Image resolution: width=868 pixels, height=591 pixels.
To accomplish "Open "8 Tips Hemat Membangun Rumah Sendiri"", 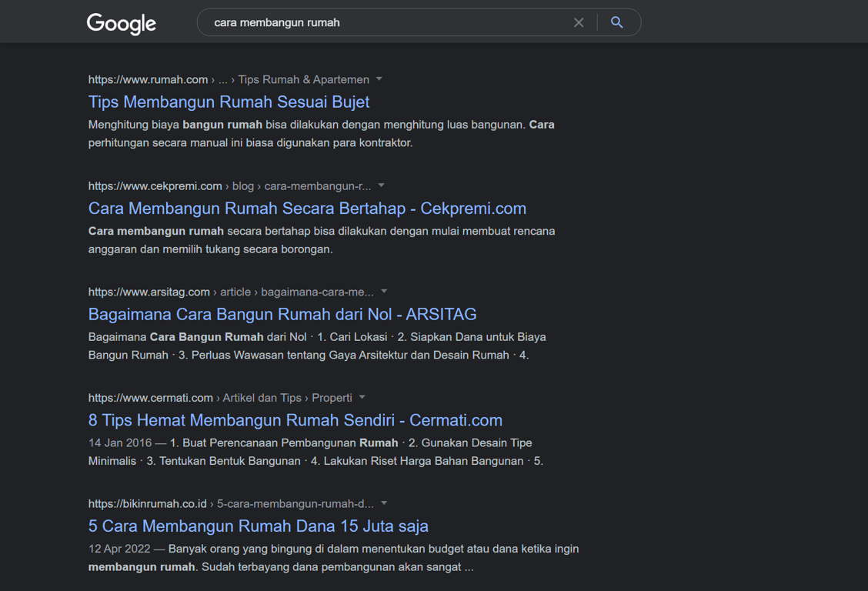I will (295, 420).
